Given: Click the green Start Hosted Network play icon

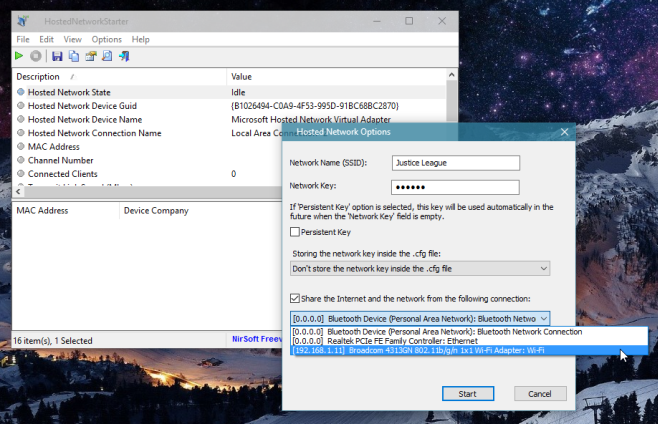Looking at the screenshot, I should (19, 56).
